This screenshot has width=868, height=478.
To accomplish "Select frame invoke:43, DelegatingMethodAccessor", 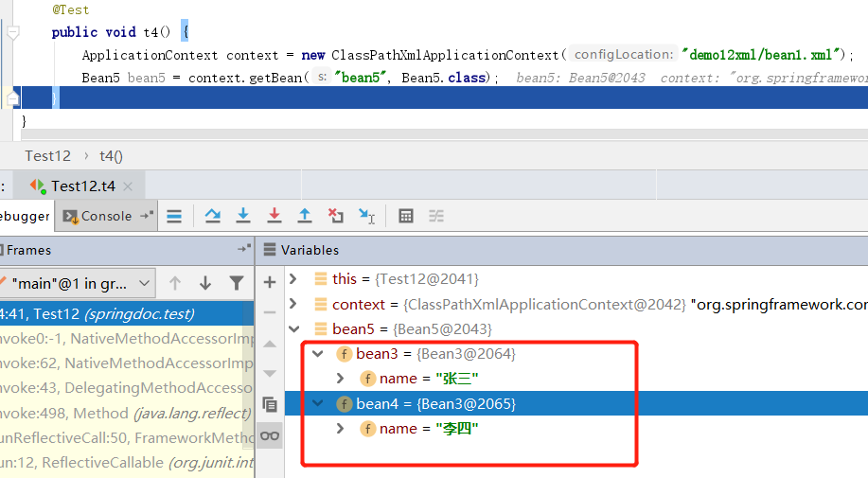I will pyautogui.click(x=127, y=388).
